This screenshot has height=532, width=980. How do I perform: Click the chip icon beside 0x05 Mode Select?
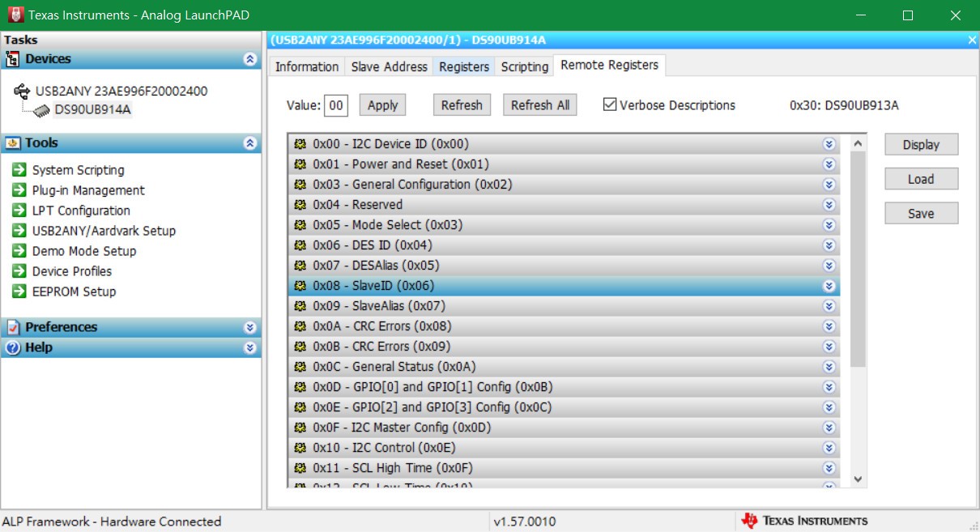pyautogui.click(x=300, y=225)
